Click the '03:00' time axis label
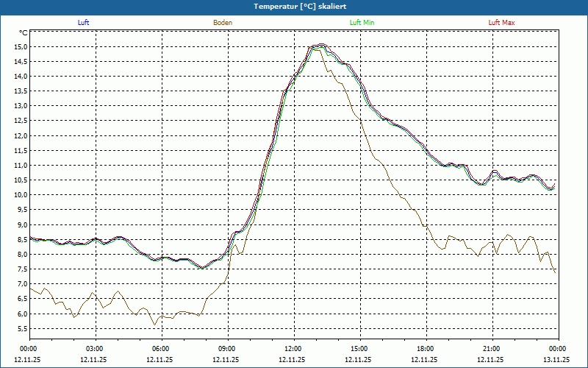 point(96,349)
